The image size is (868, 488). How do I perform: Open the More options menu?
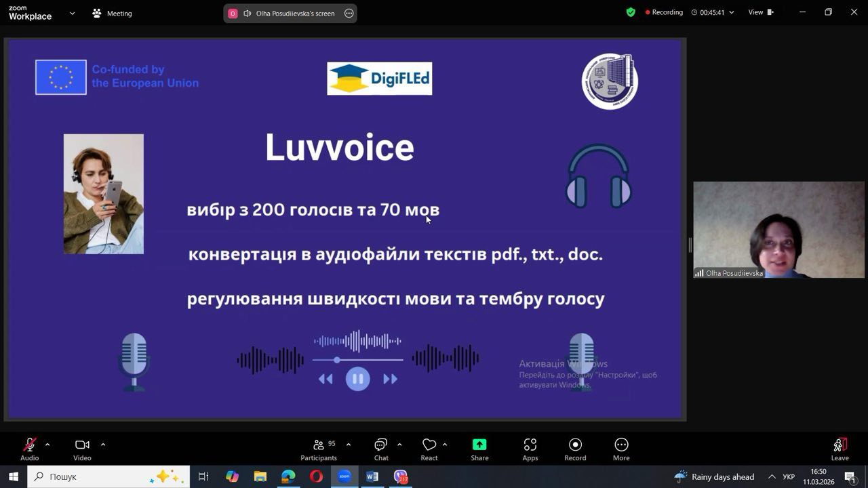pos(621,449)
